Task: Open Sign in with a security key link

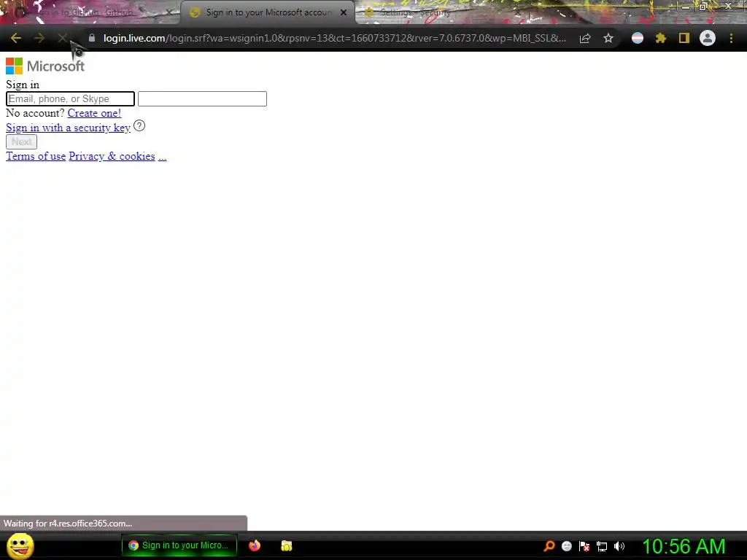Action: click(x=68, y=128)
